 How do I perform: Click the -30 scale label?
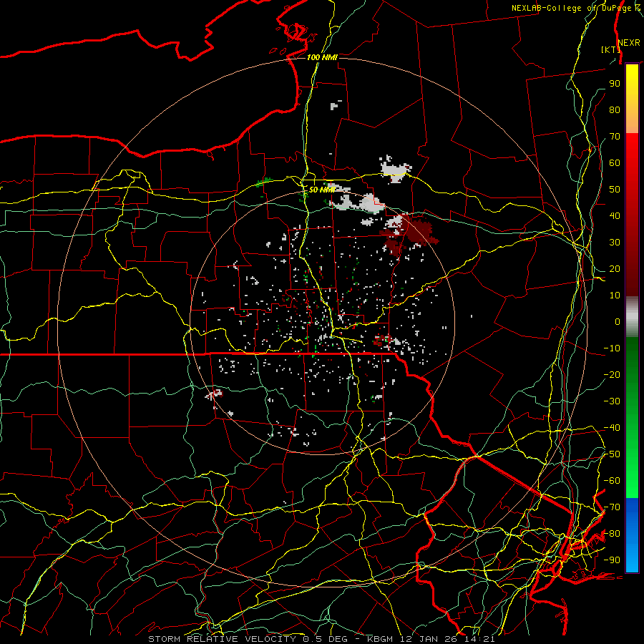coord(612,401)
